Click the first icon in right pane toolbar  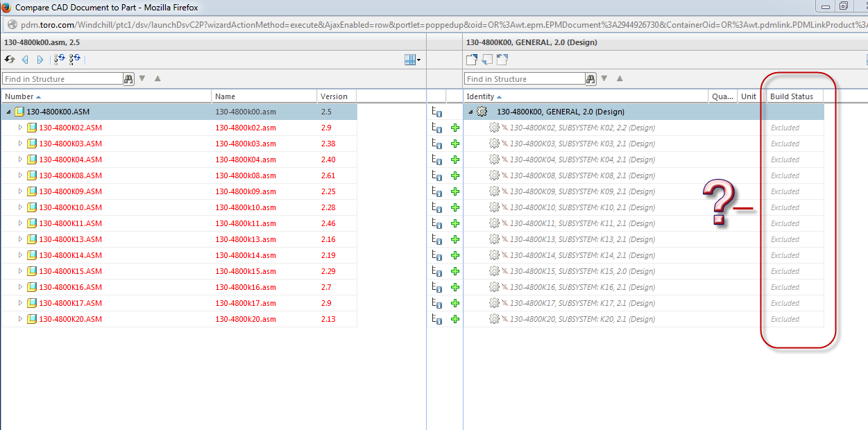[472, 60]
